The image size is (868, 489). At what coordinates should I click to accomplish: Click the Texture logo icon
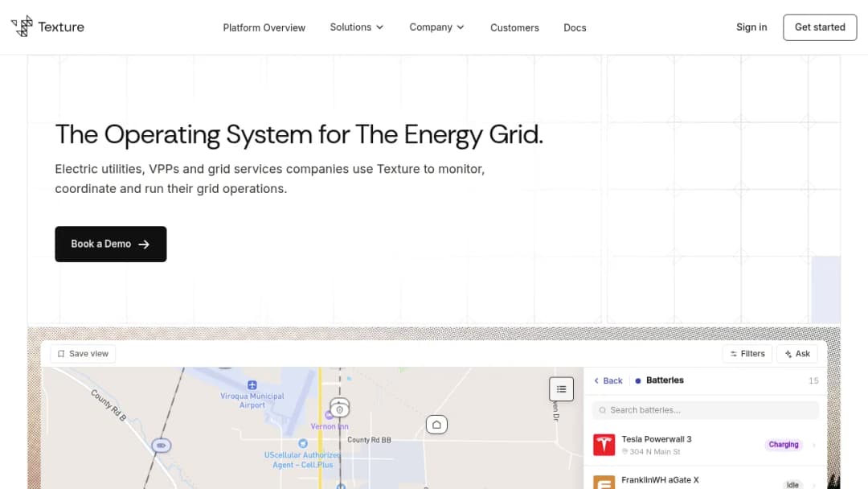[23, 26]
